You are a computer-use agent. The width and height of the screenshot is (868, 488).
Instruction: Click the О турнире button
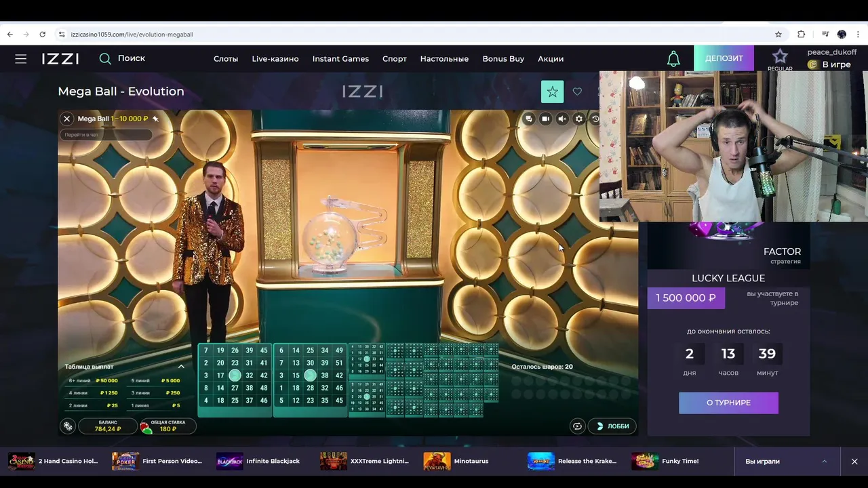728,403
